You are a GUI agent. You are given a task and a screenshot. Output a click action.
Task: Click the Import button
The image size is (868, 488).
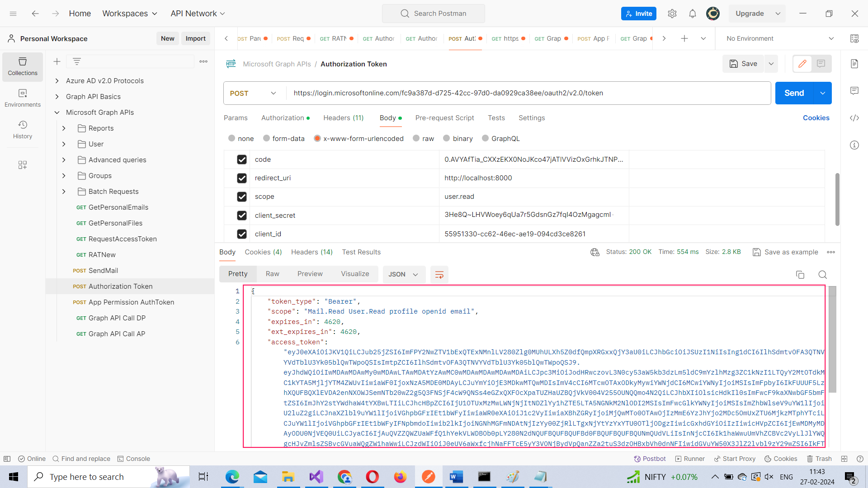click(x=196, y=38)
